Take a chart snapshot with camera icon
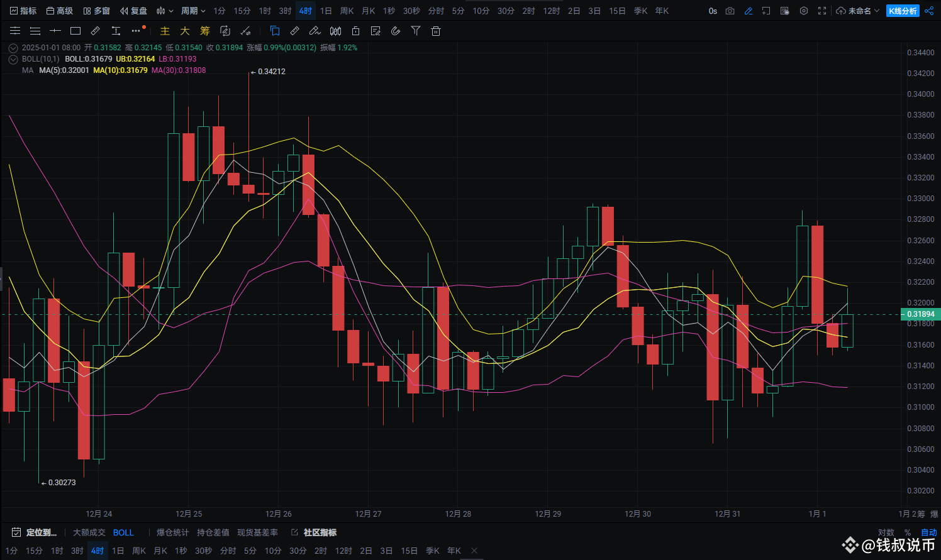Viewport: 941px width, 560px height. point(730,11)
